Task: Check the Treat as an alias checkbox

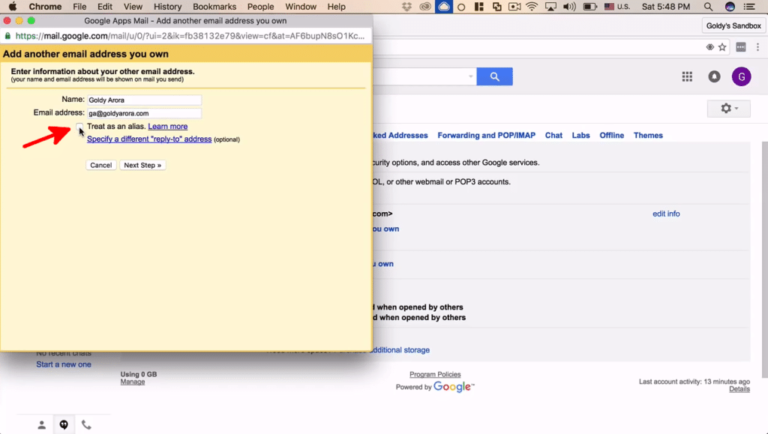Action: pyautogui.click(x=80, y=126)
